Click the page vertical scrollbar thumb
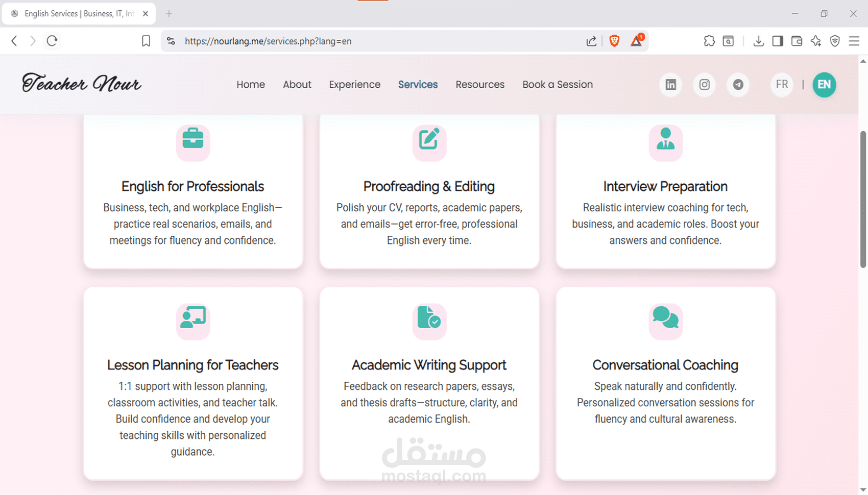The width and height of the screenshot is (868, 495). 863,199
